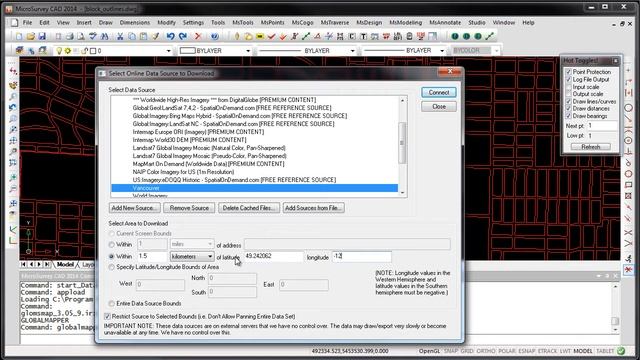Toggle Draw bearings checkbox
Screen dimensions: 640x360
click(x=569, y=116)
